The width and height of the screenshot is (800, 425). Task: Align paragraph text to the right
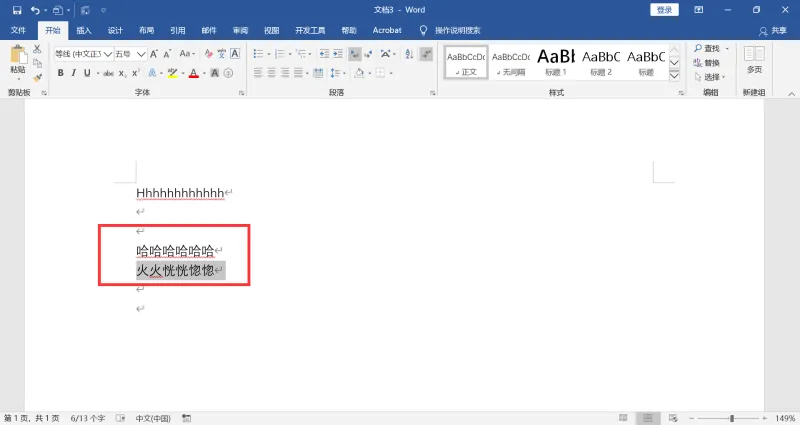pyautogui.click(x=285, y=73)
